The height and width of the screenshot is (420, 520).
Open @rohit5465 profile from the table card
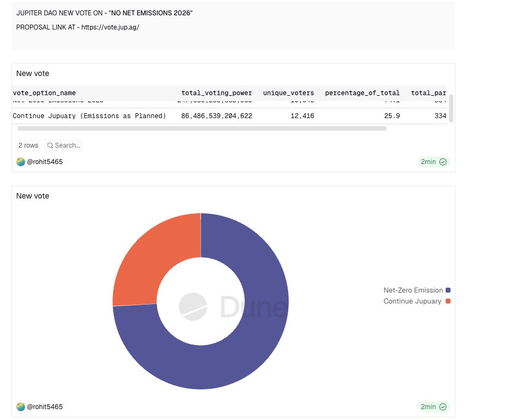[45, 162]
